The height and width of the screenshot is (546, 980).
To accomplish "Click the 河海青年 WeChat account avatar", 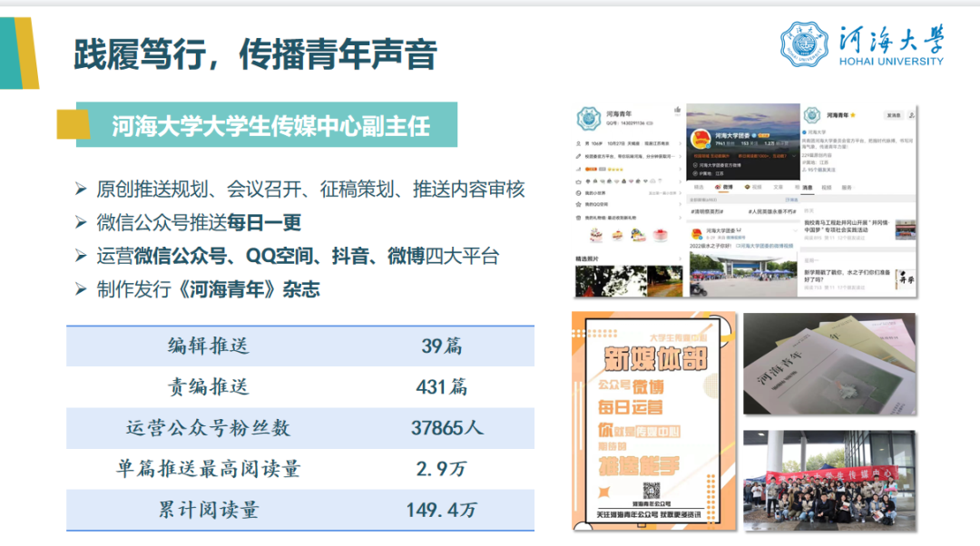I will pos(812,114).
